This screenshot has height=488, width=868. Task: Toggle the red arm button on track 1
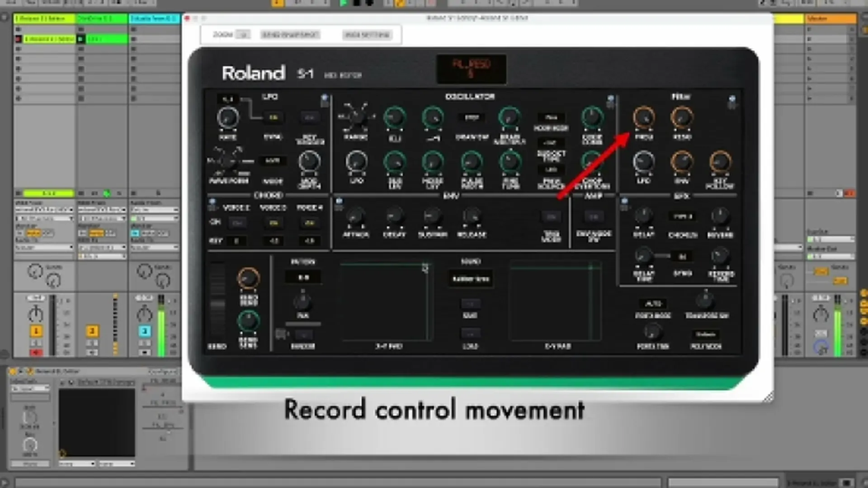pyautogui.click(x=36, y=352)
